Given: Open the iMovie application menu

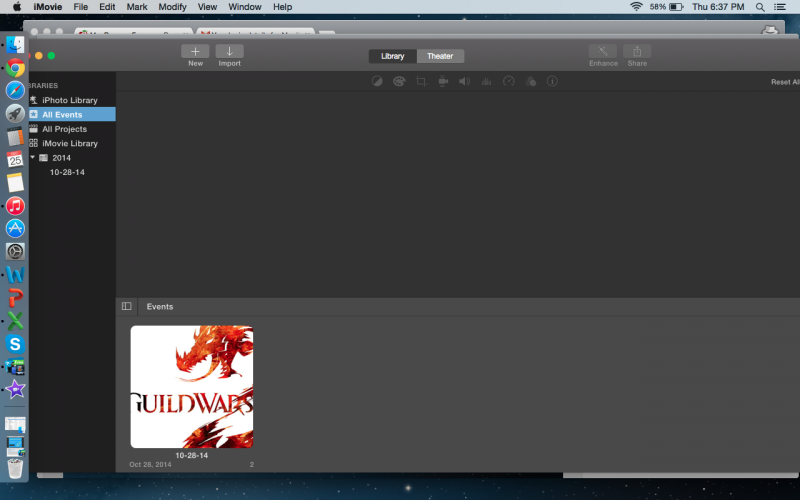Looking at the screenshot, I should (47, 7).
